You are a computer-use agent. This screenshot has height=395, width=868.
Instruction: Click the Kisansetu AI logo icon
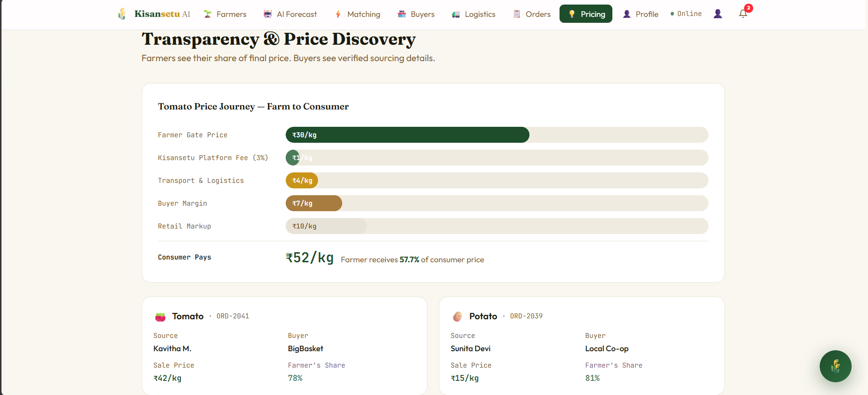coord(122,14)
